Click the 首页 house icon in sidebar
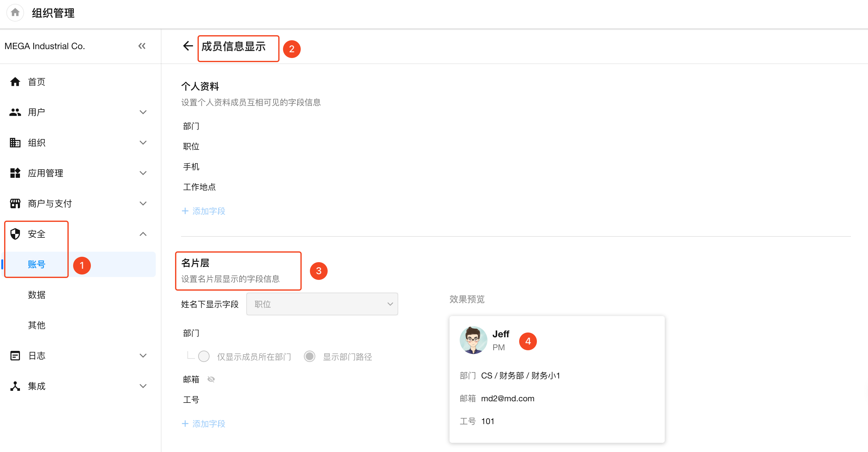 (x=15, y=82)
